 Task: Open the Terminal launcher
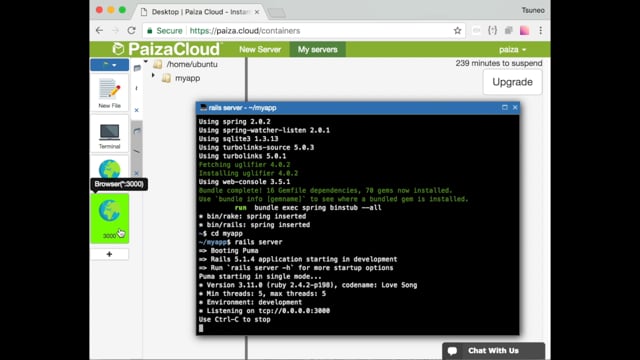[109, 134]
